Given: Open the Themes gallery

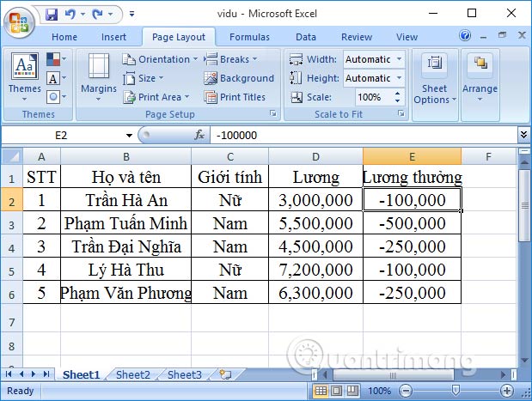Looking at the screenshot, I should tap(24, 77).
